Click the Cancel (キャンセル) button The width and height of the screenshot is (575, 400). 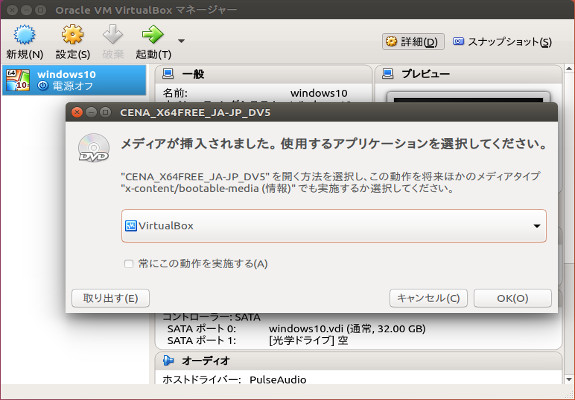tap(428, 298)
